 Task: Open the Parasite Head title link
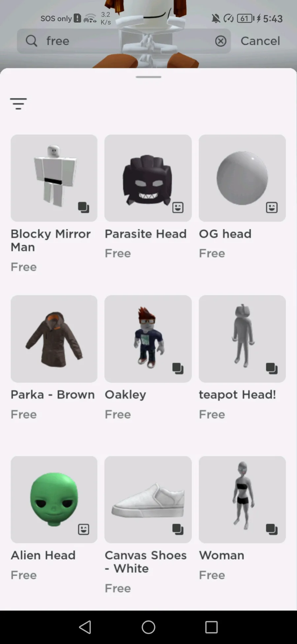[146, 234]
